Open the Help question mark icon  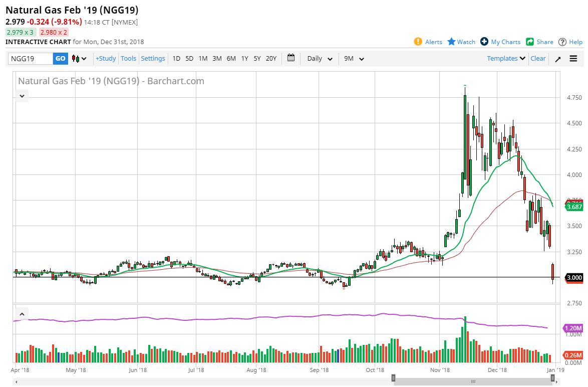562,42
